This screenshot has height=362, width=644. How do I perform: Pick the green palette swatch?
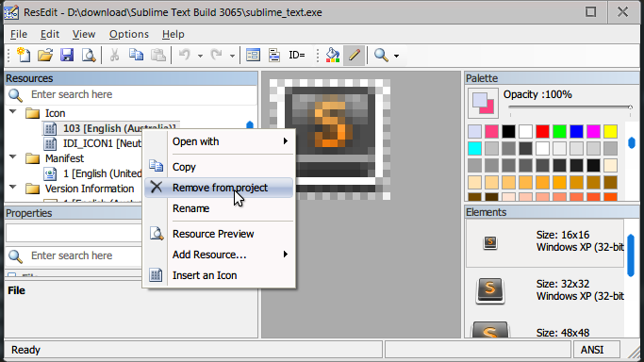pos(559,131)
